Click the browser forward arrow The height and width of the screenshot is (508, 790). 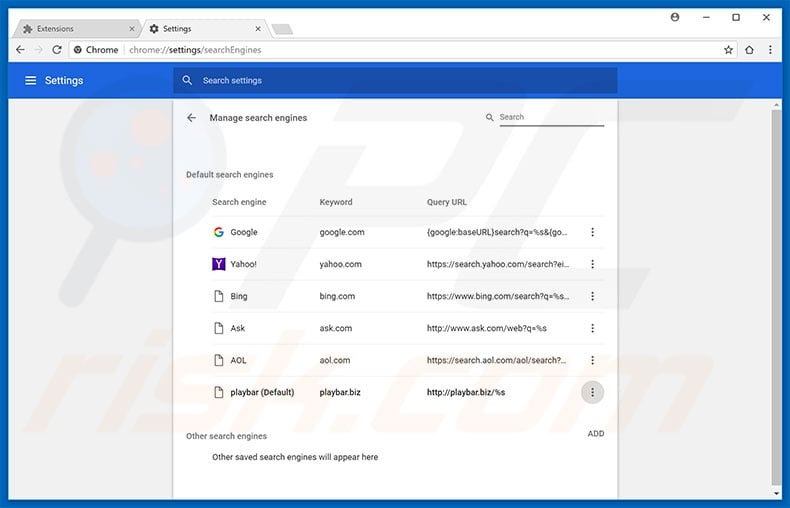38,50
